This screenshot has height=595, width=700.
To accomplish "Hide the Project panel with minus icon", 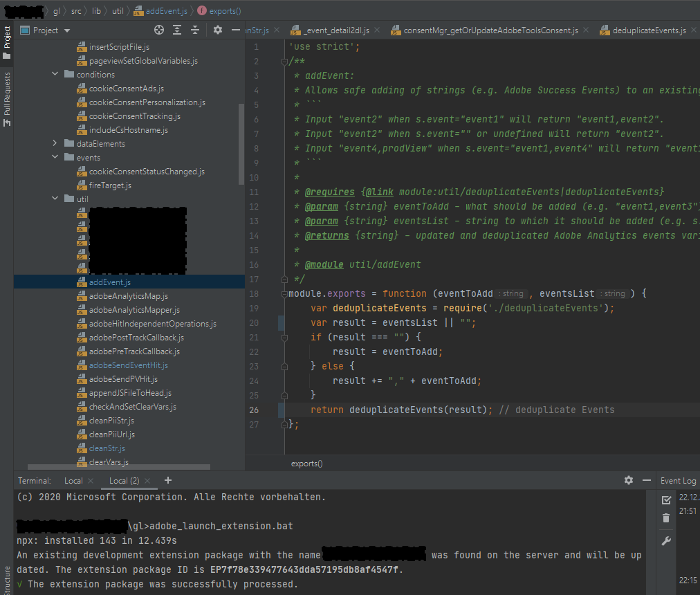I will click(236, 30).
